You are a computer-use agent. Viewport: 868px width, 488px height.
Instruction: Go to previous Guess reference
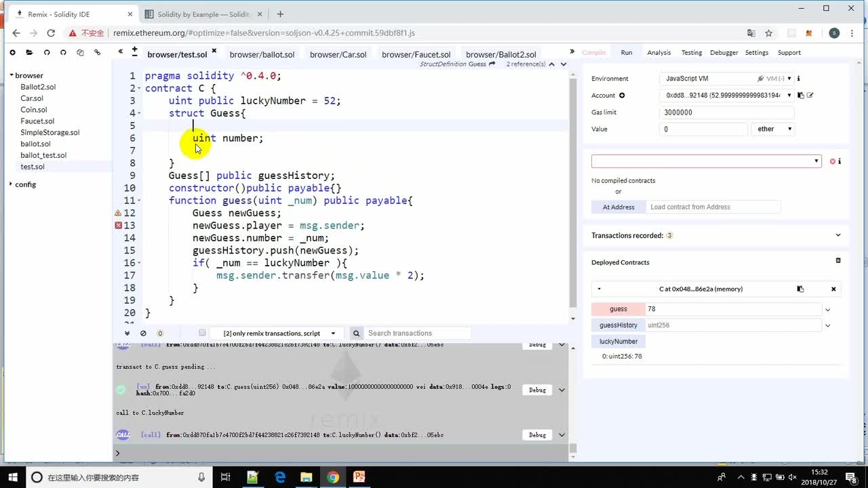[x=552, y=64]
